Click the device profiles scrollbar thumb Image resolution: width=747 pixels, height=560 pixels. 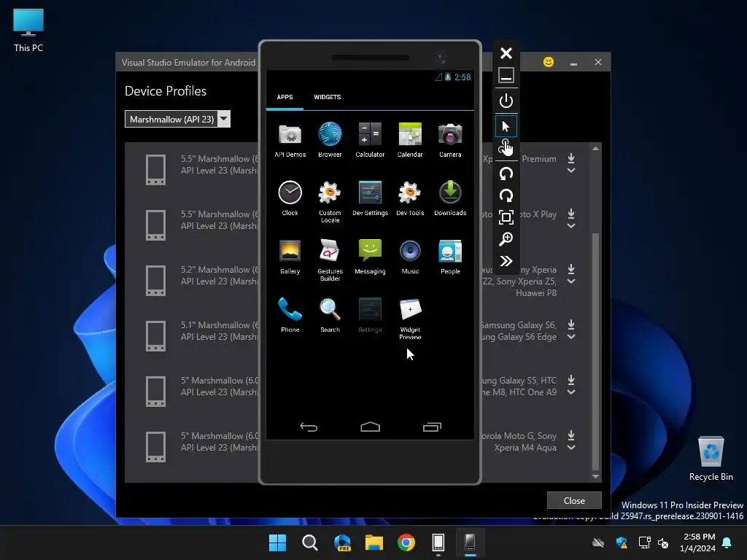pyautogui.click(x=595, y=351)
